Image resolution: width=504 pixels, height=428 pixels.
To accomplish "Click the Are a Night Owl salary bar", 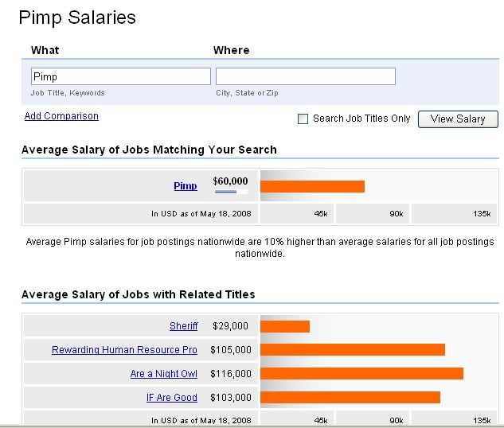I will click(361, 374).
